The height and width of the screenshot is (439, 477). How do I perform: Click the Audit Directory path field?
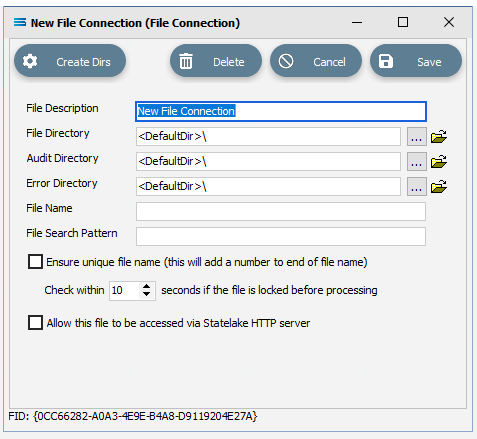[268, 162]
